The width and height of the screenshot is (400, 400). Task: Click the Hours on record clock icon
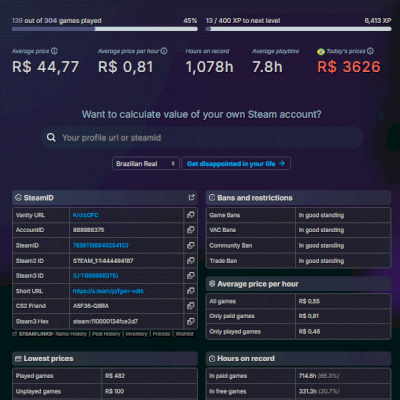212,359
